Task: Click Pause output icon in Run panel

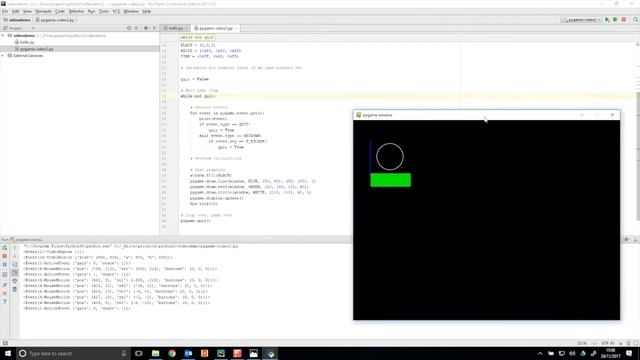Action: 4,264
